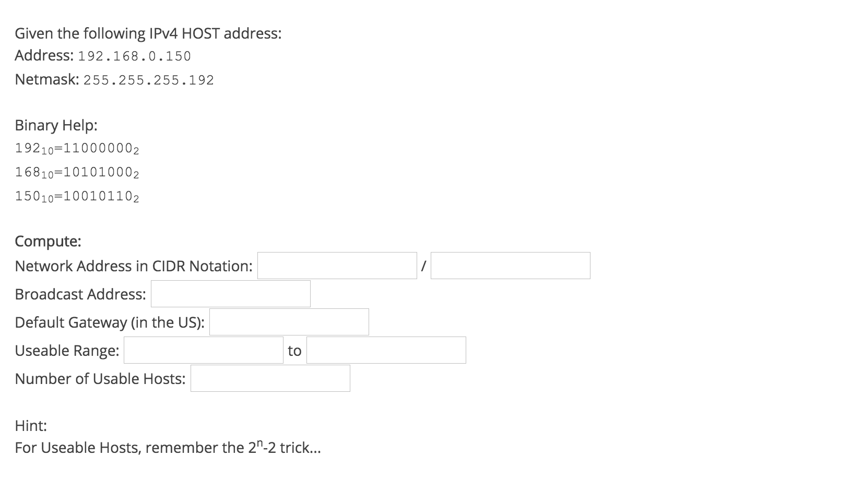Focus the CIDR prefix field after slash

pos(510,266)
